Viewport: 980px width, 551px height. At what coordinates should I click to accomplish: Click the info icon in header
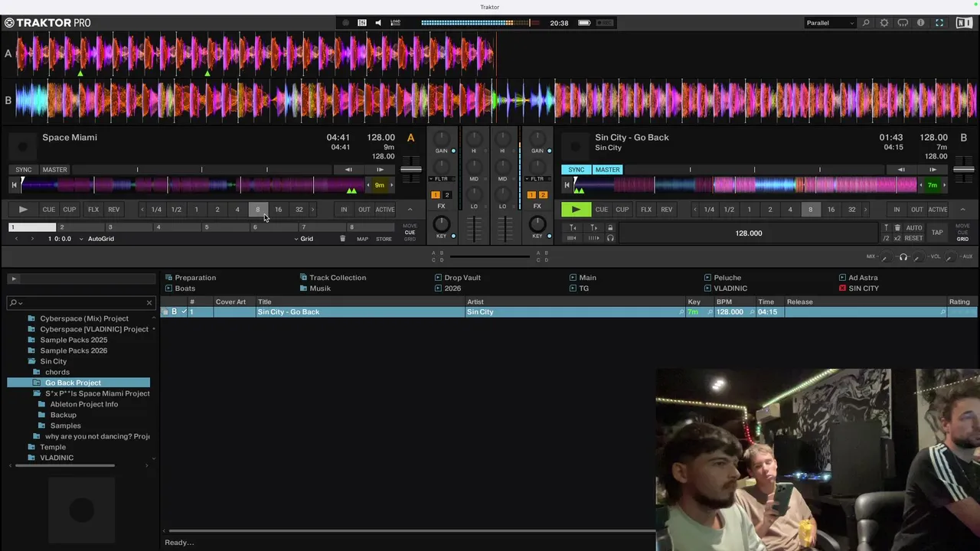tap(921, 23)
